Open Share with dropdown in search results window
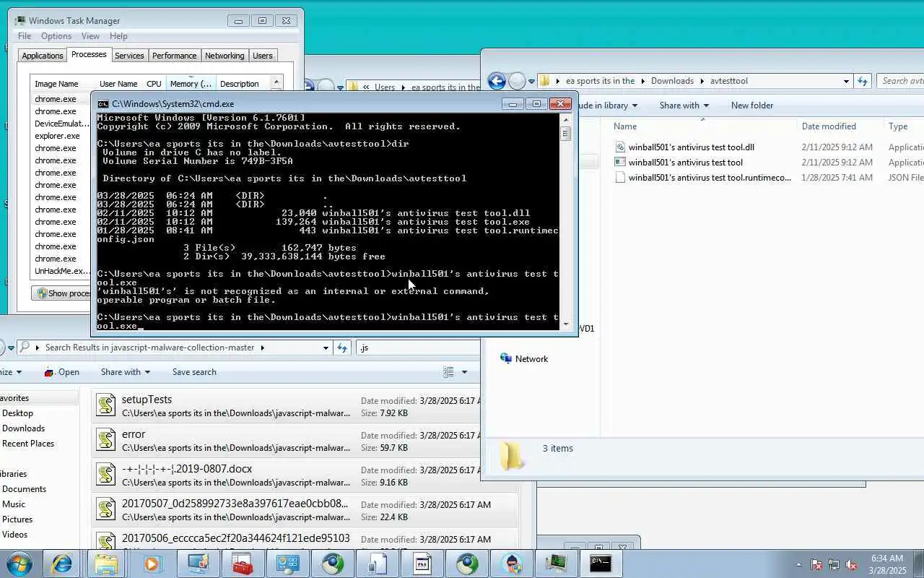Image resolution: width=924 pixels, height=578 pixels. point(125,372)
